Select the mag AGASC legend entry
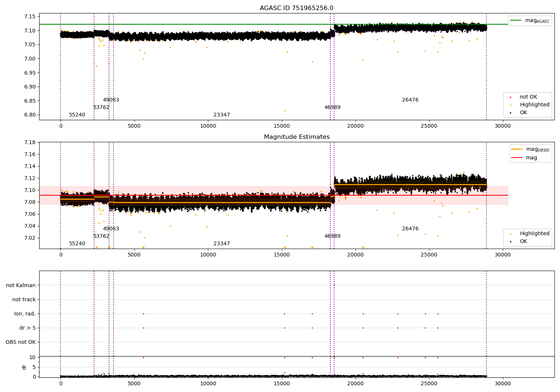560x392 pixels. (530, 21)
